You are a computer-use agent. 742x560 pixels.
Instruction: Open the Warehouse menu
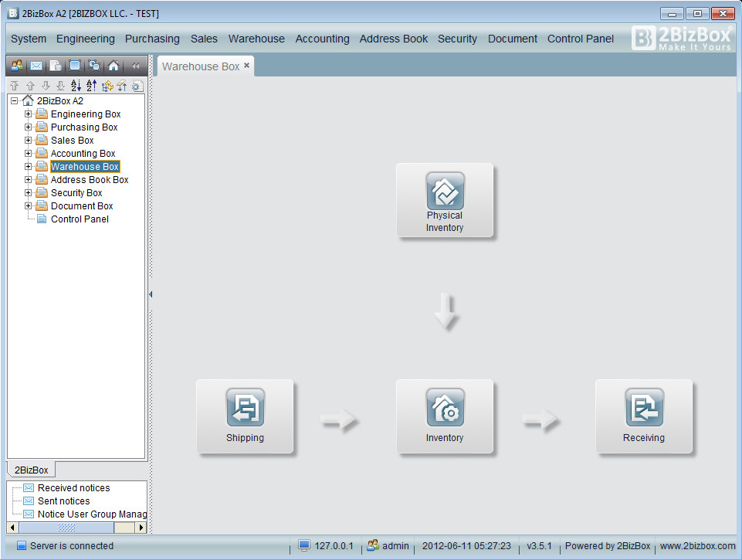(256, 39)
